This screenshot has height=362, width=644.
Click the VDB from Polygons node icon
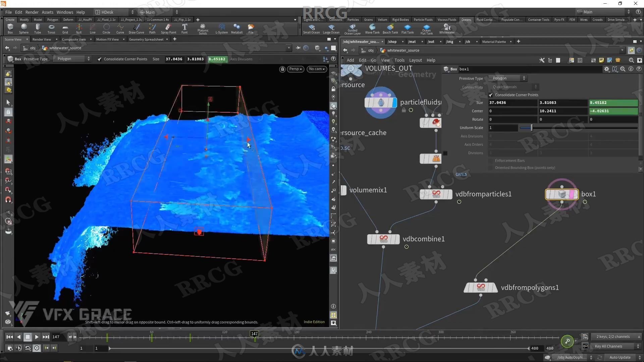(480, 287)
